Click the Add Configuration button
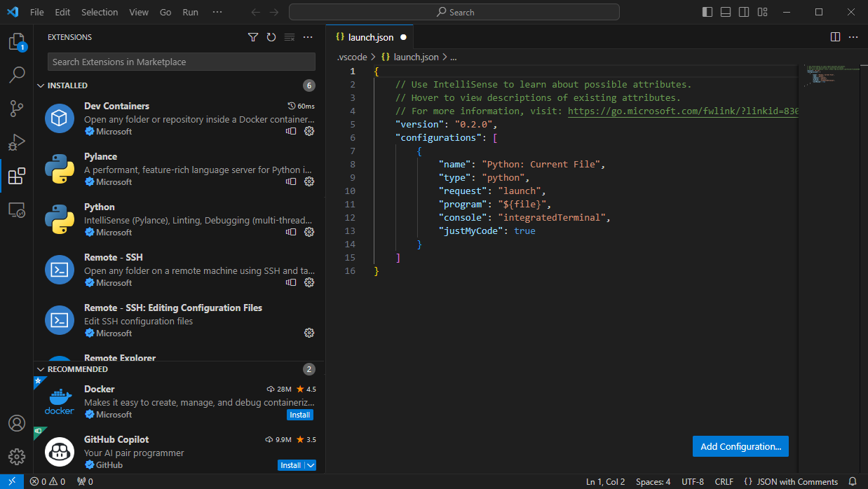This screenshot has height=489, width=868. [x=740, y=446]
